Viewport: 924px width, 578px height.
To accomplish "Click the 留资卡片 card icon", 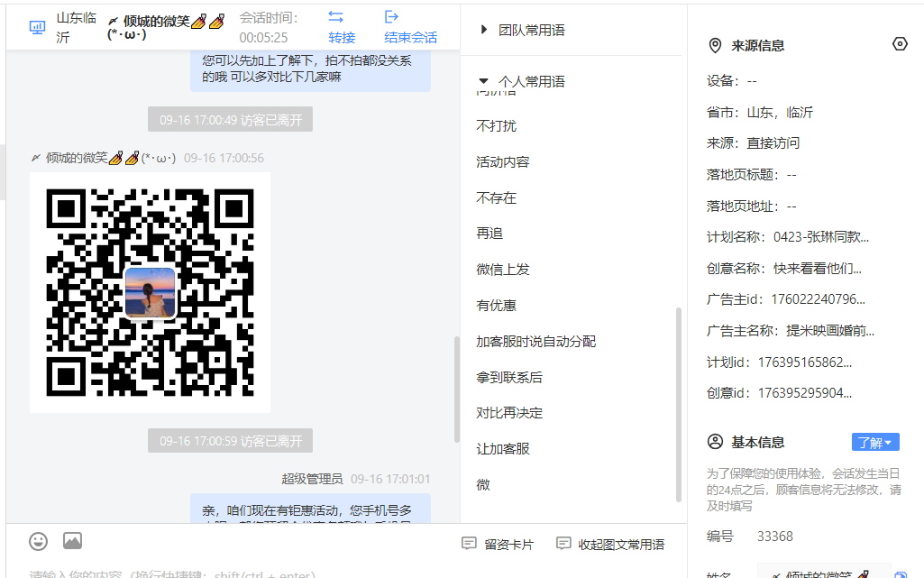I will point(469,543).
